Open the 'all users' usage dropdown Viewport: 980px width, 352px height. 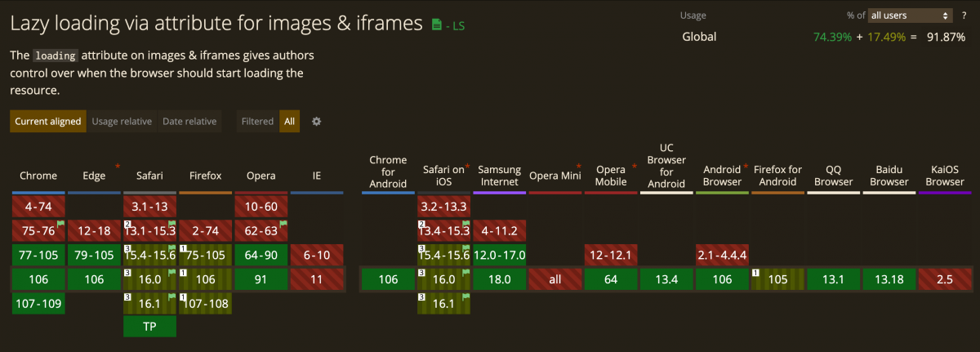[x=911, y=16]
